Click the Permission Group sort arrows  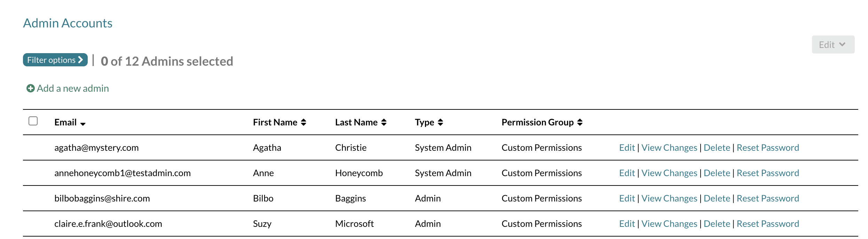click(x=580, y=122)
